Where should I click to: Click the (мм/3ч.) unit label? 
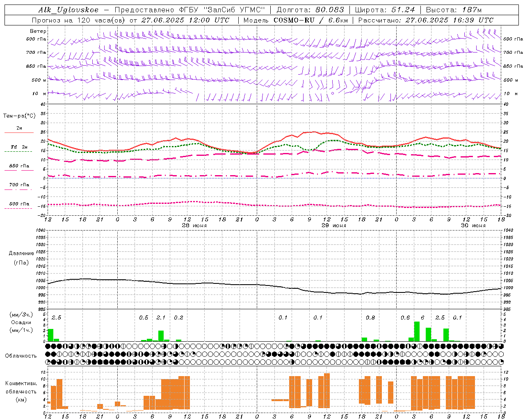21,315
